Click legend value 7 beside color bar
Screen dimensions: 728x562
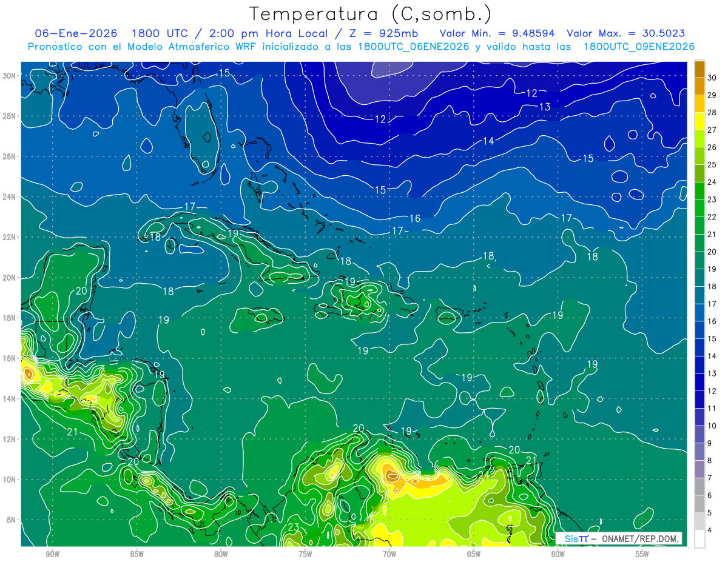[710, 478]
